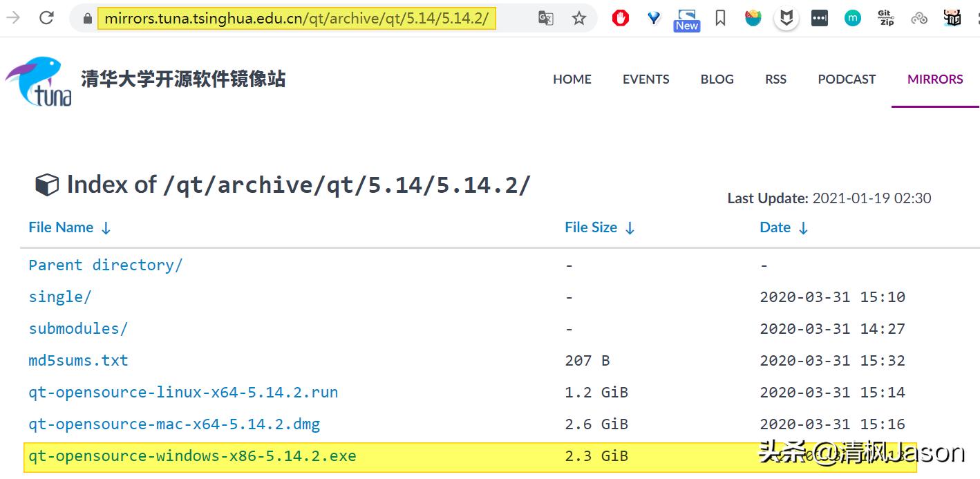
Task: Bookmark this page via the star icon
Action: tap(578, 18)
